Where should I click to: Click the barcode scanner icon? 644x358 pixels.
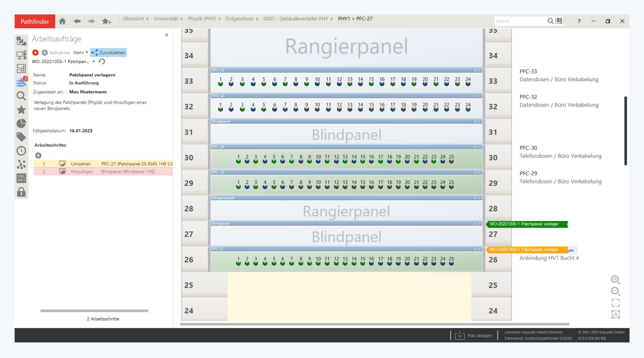tap(559, 21)
